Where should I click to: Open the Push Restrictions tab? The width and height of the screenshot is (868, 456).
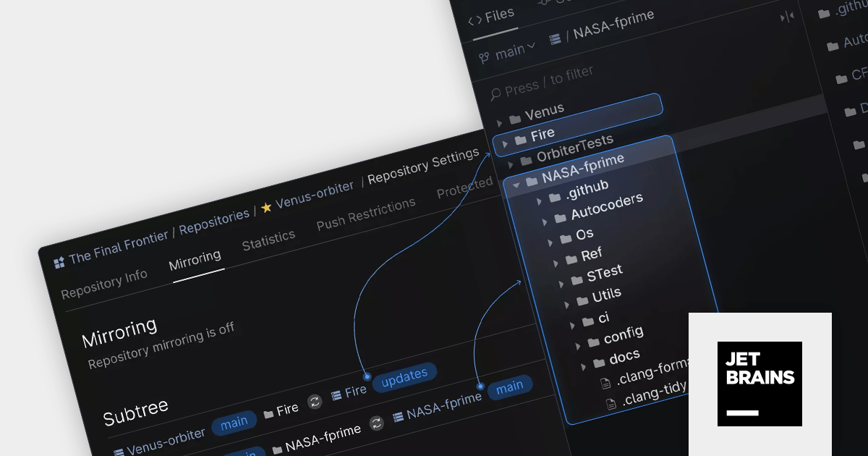click(x=366, y=214)
